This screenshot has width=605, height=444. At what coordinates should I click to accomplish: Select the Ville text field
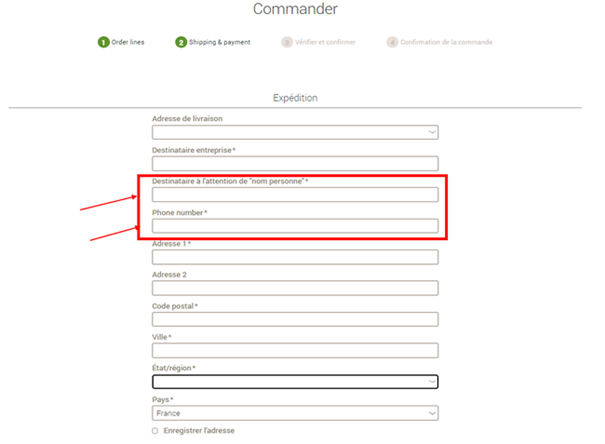pyautogui.click(x=295, y=350)
